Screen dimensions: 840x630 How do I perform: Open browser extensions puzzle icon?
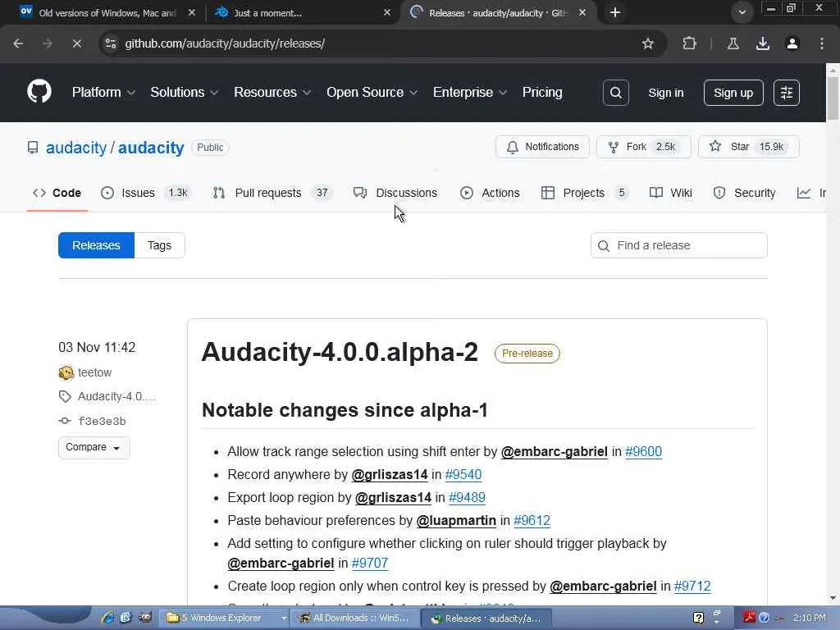pos(689,43)
